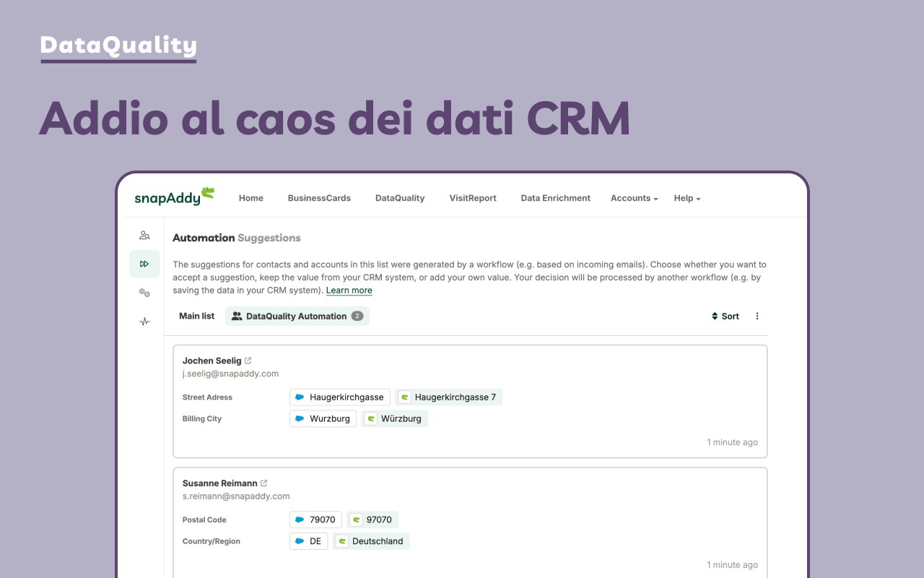Accept suggestion Würzburg

(394, 418)
